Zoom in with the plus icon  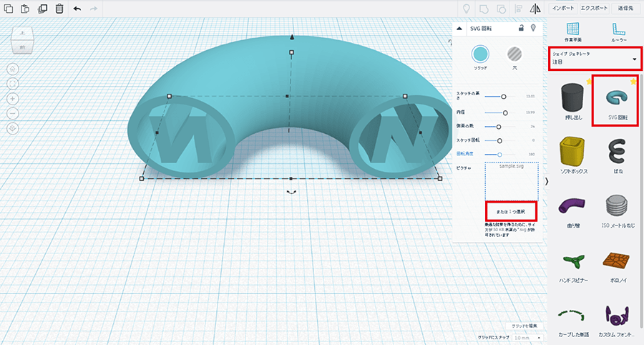13,99
